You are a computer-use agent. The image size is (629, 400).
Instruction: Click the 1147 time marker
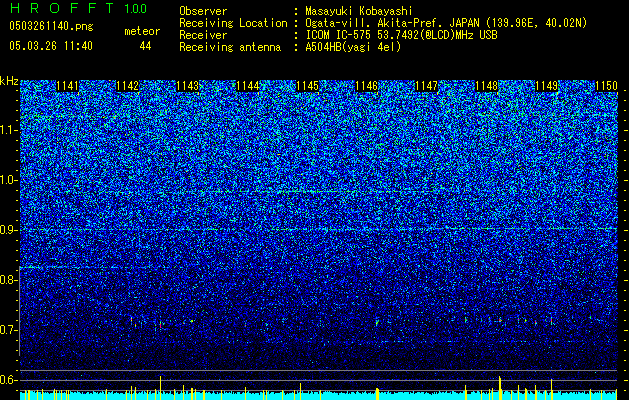coord(426,86)
